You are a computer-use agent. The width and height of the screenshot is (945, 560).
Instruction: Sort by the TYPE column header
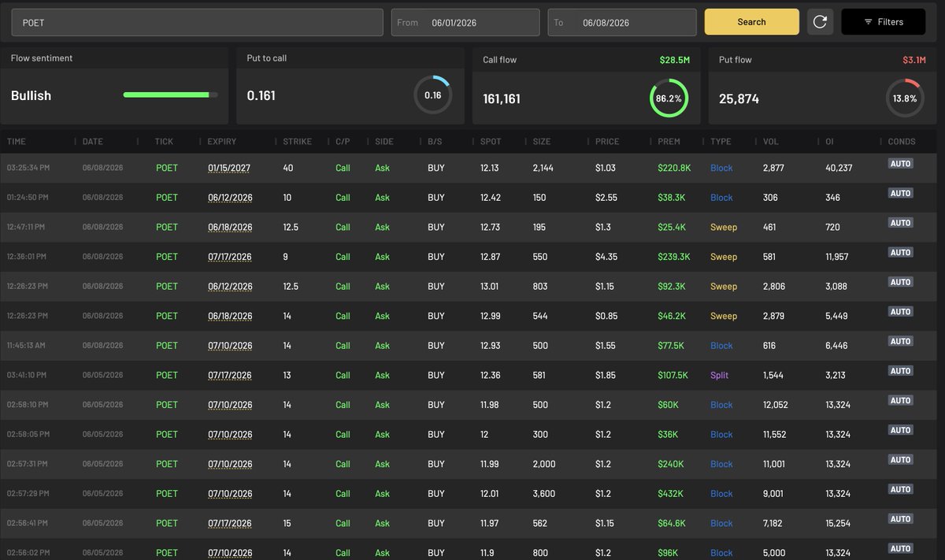[x=721, y=142]
